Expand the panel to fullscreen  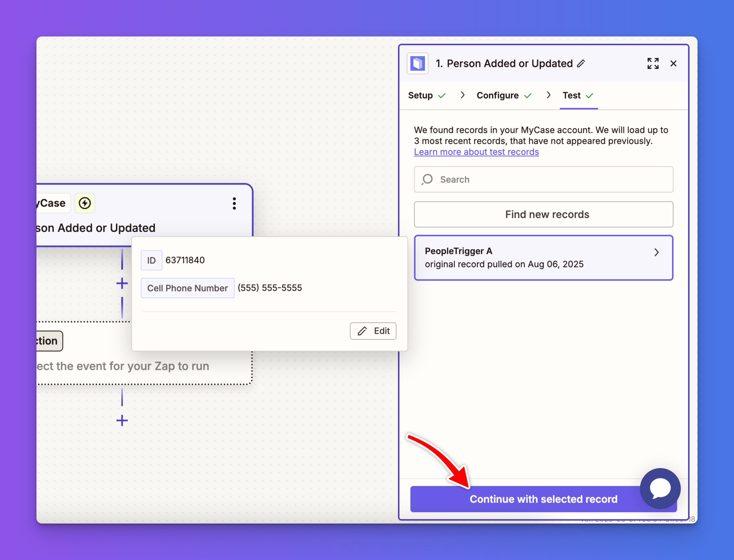[653, 63]
